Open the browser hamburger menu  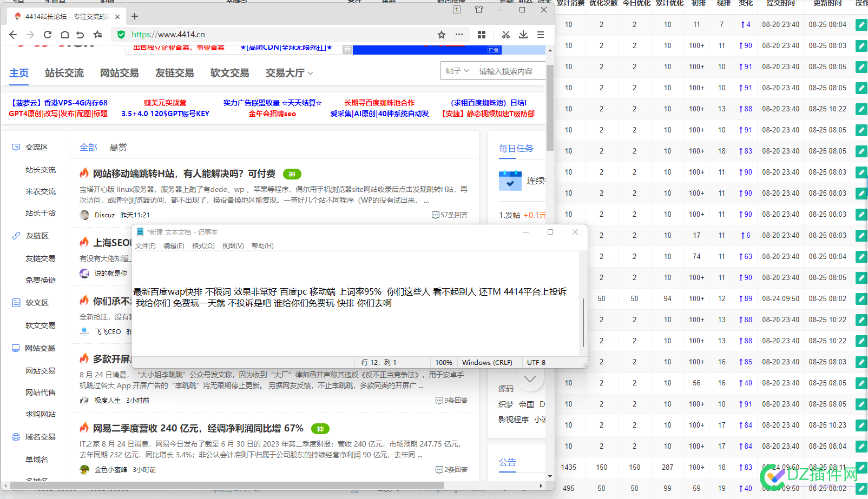[x=541, y=35]
